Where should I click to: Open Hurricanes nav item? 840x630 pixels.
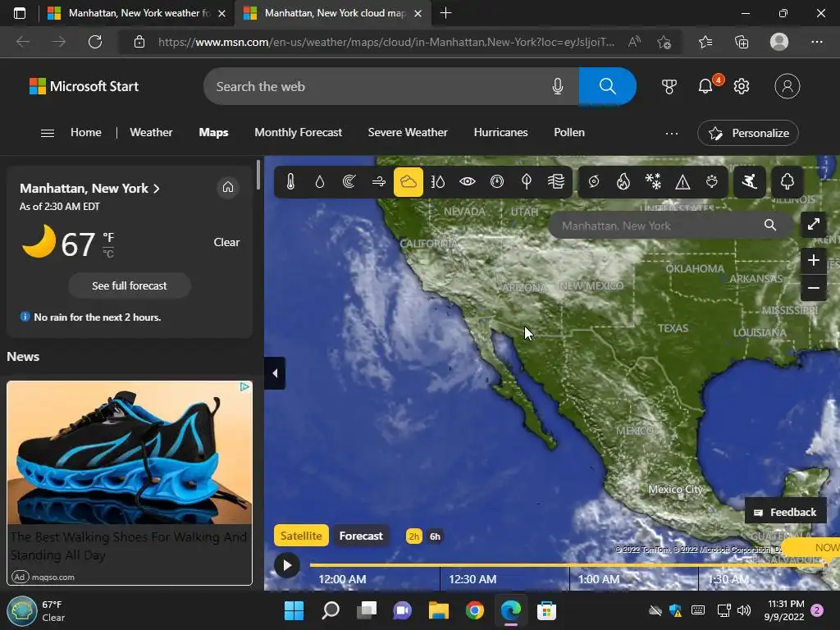500,132
